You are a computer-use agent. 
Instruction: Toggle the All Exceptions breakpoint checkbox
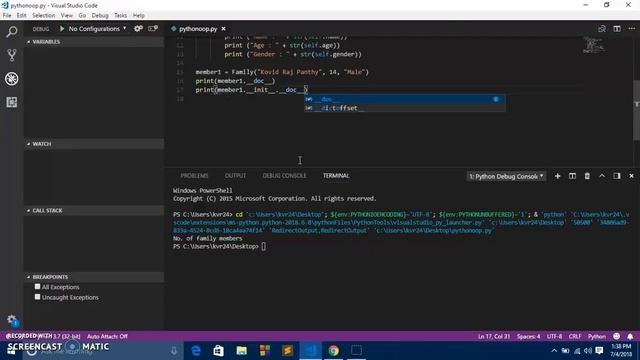pos(38,287)
